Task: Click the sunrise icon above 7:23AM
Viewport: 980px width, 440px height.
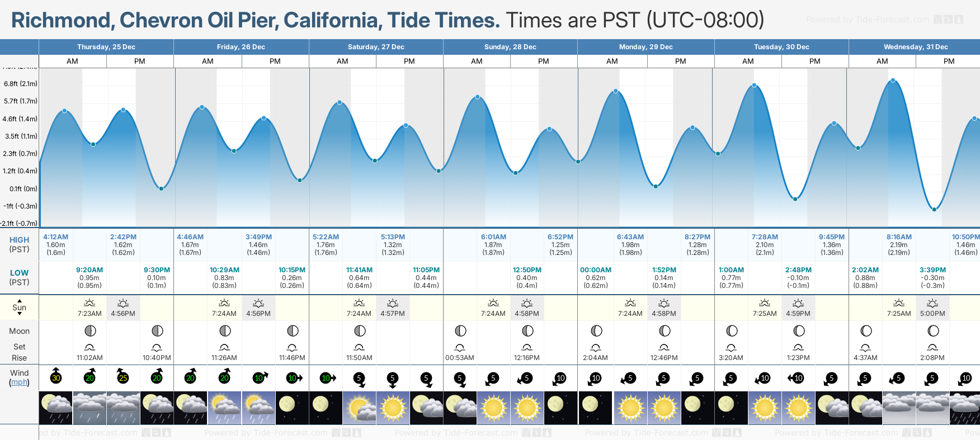Action: point(89,303)
